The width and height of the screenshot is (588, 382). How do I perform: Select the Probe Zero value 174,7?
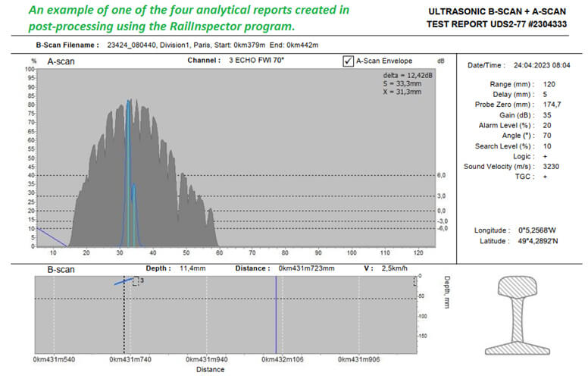point(552,105)
